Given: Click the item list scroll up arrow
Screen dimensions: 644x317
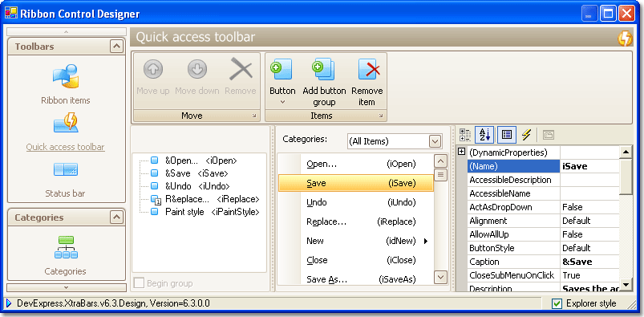Looking at the screenshot, I should pyautogui.click(x=441, y=161).
